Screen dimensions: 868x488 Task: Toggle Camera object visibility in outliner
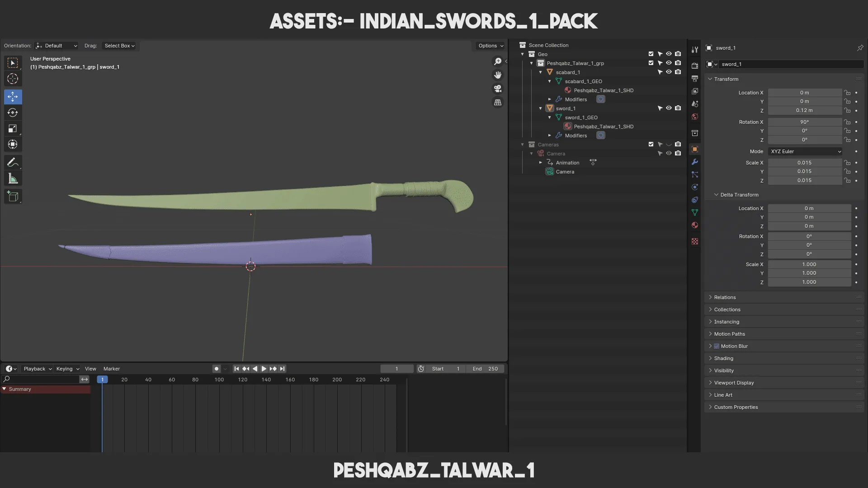(x=670, y=154)
